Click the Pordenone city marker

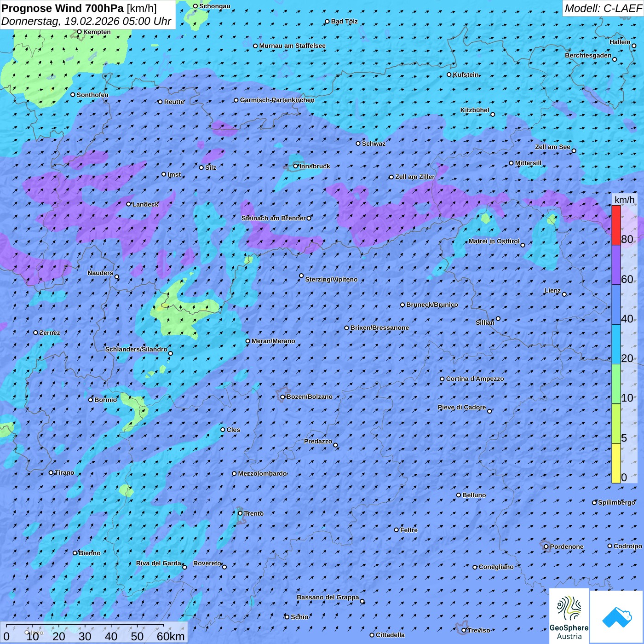(x=546, y=547)
